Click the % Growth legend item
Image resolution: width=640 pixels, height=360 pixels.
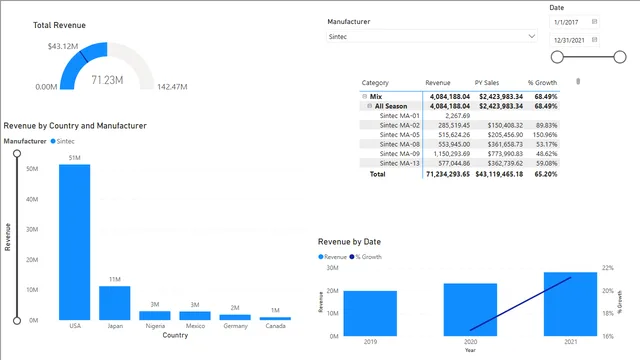click(365, 257)
